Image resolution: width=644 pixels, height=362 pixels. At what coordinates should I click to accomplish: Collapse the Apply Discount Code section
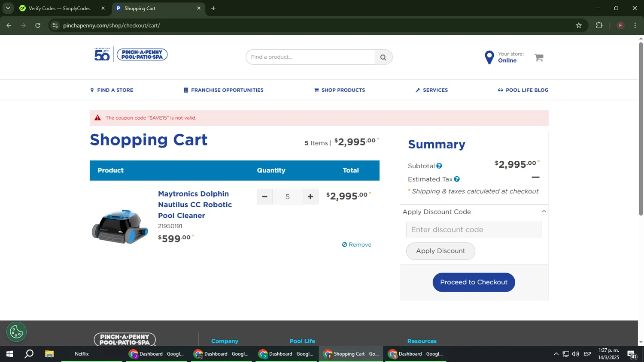(x=544, y=211)
